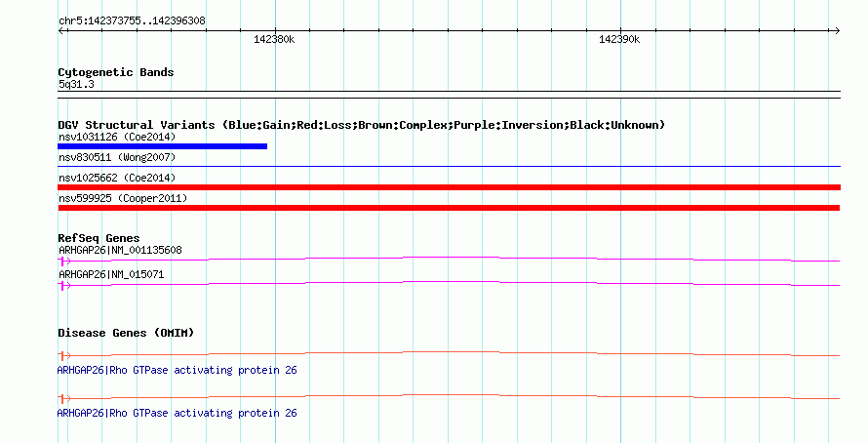868x443 pixels.
Task: Click the ruler's left arrow end
Action: (61, 30)
